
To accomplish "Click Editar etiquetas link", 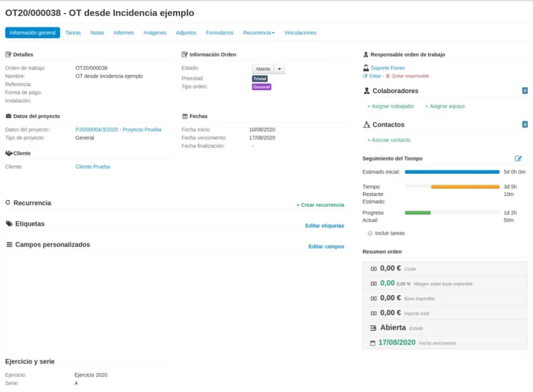I will (x=324, y=226).
